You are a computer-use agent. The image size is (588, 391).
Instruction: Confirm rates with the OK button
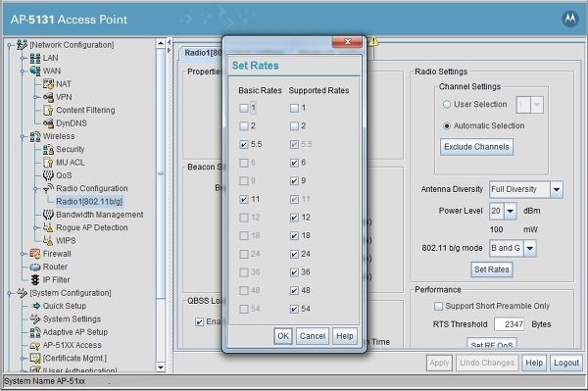(283, 336)
